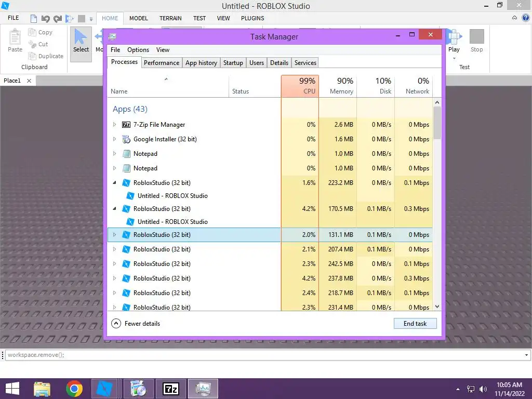
Task: Click the Google Installer taskbar icon
Action: [x=138, y=389]
